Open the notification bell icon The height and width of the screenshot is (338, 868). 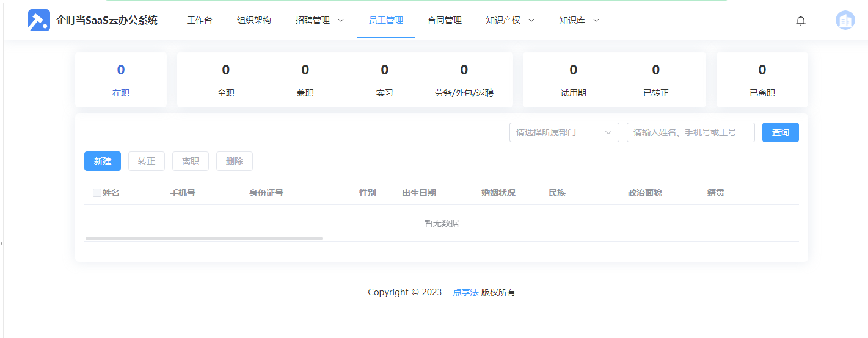pos(800,21)
